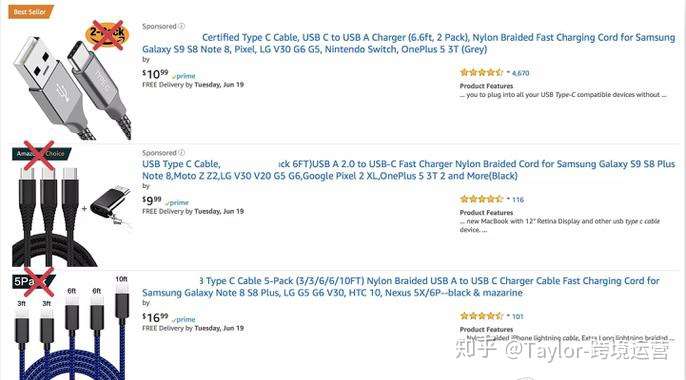Screen dimensions: 686x380
Task: Click the 101 reviews count link
Action: [x=518, y=316]
